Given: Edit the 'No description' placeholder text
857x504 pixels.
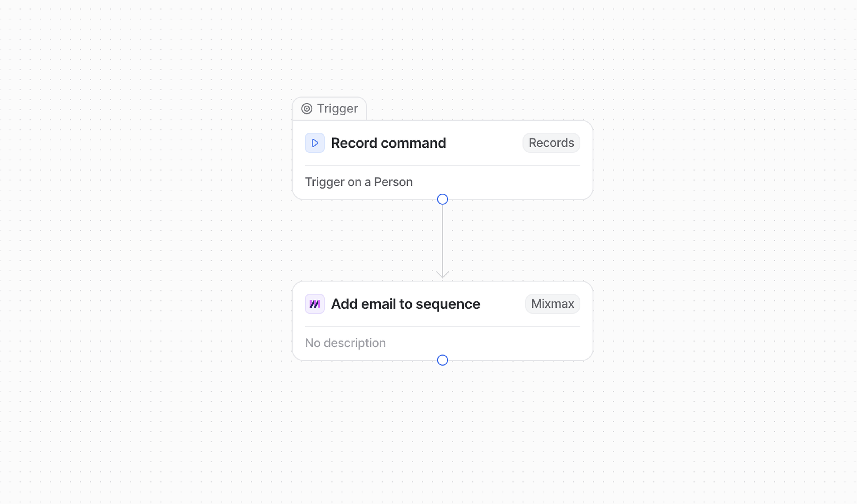Looking at the screenshot, I should click(x=345, y=343).
